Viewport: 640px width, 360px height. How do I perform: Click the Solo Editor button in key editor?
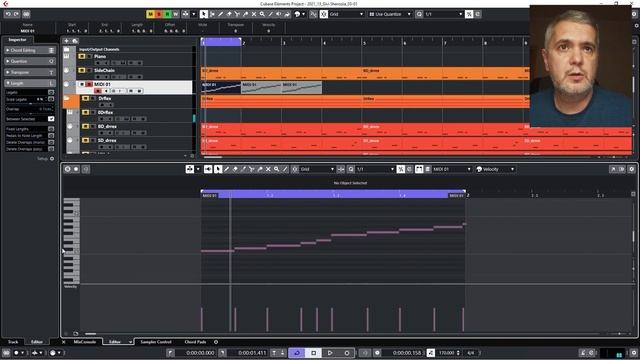click(67, 169)
